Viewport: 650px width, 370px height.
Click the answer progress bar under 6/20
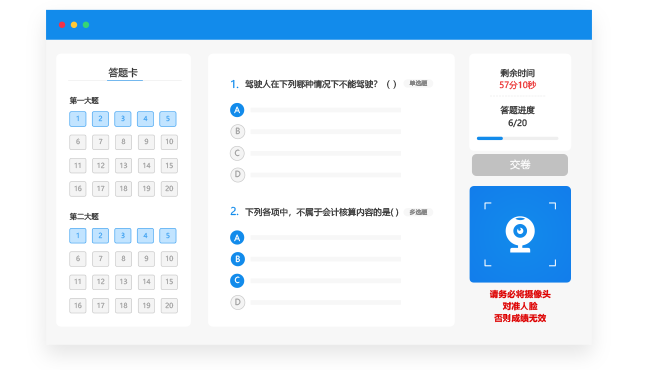[x=517, y=138]
